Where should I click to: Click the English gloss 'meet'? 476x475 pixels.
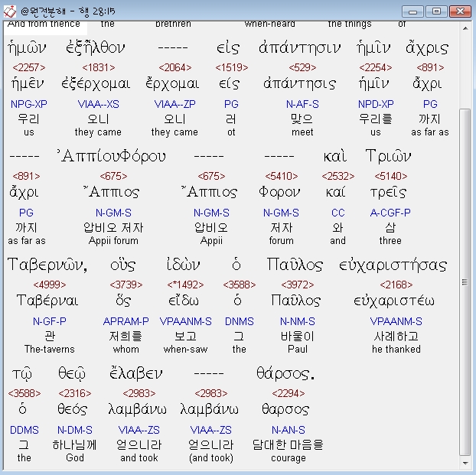click(302, 132)
